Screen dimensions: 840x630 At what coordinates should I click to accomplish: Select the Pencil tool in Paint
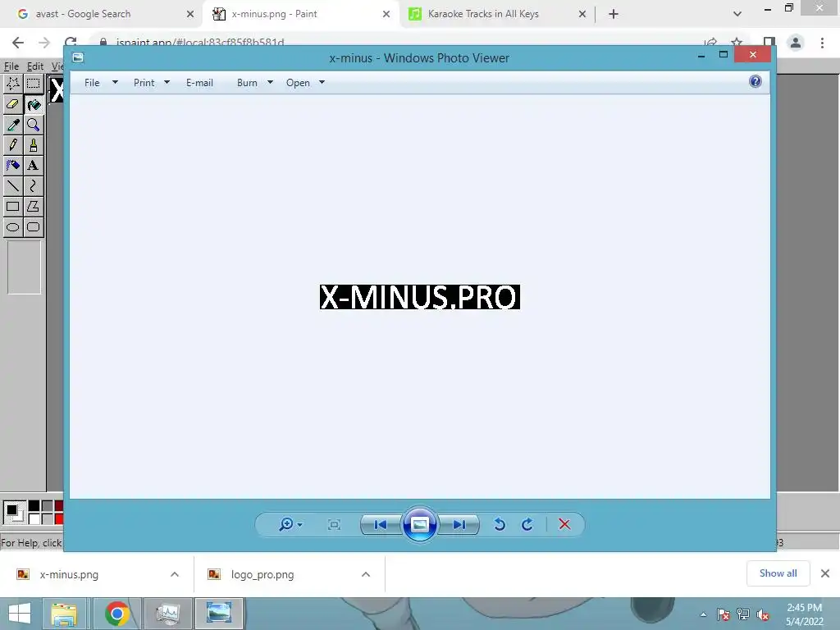[x=13, y=144]
